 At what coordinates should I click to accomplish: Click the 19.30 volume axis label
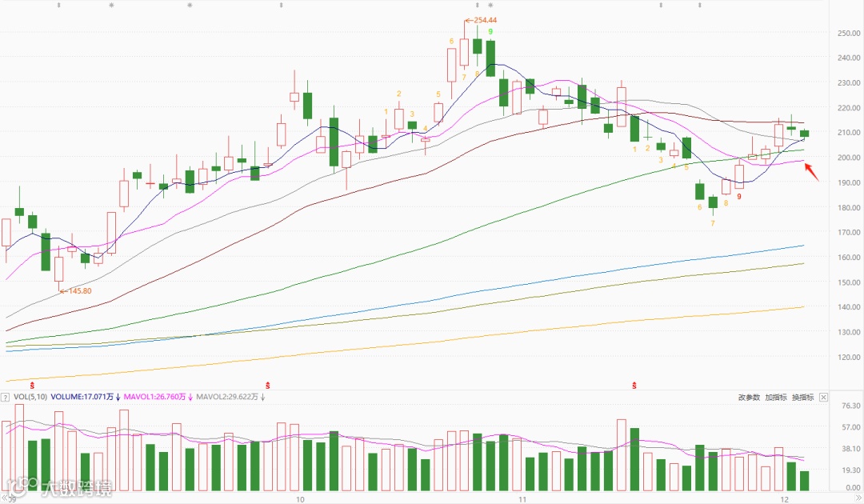(x=851, y=470)
